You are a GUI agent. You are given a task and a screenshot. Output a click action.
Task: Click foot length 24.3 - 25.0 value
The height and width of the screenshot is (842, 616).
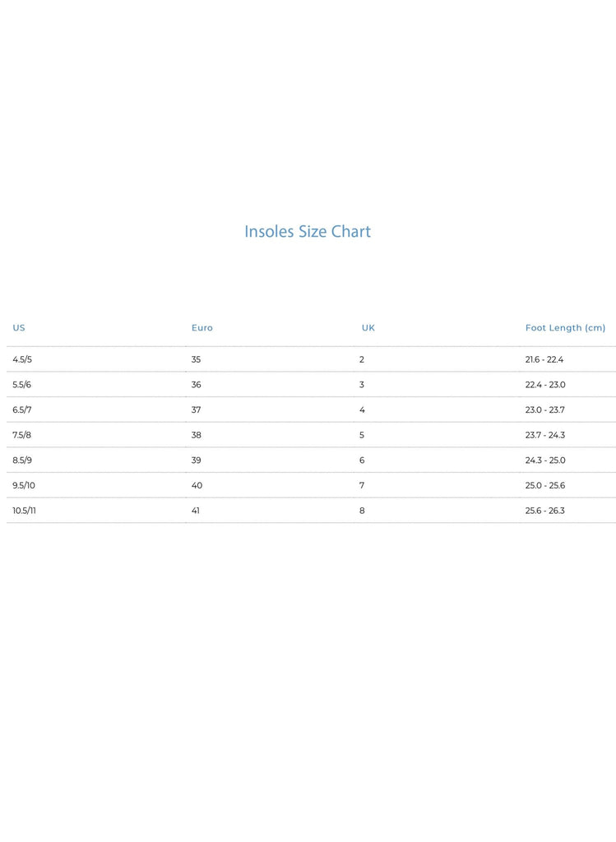[x=545, y=460]
